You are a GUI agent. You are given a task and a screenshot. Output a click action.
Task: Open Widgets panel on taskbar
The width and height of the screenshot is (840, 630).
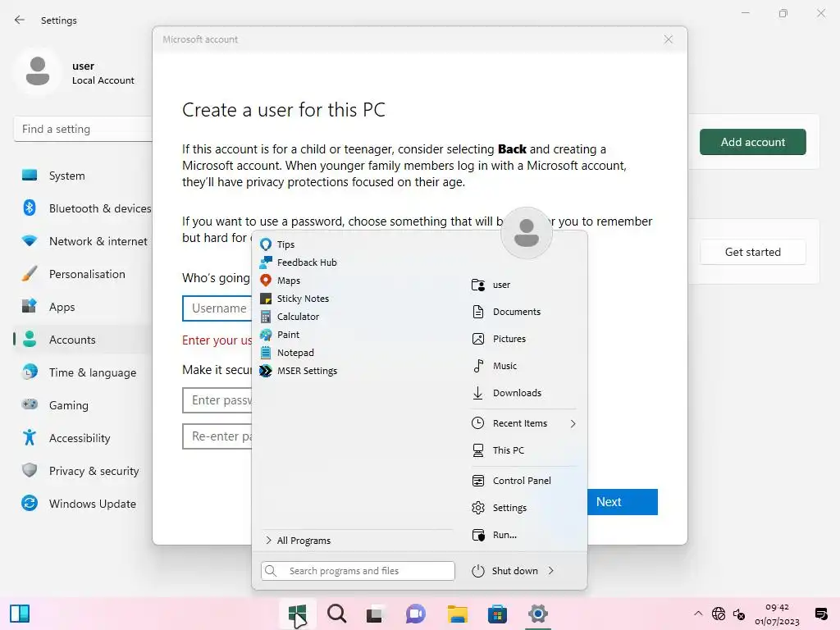pyautogui.click(x=20, y=614)
